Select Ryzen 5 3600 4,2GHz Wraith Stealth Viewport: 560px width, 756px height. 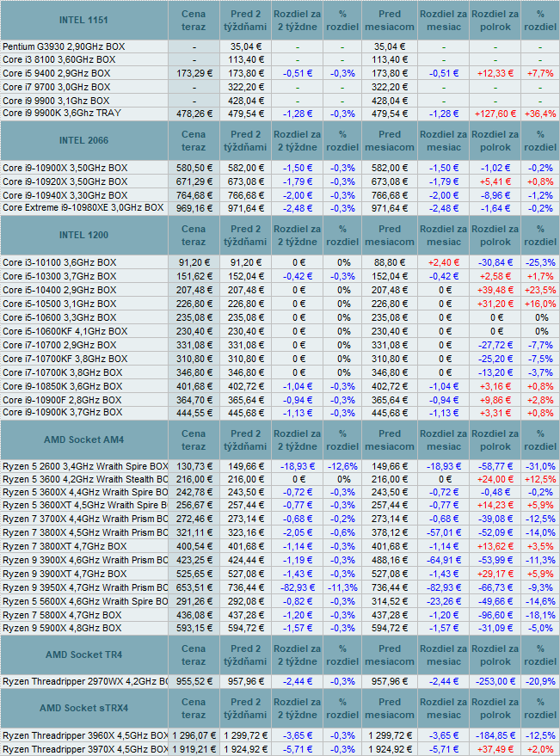tap(85, 479)
